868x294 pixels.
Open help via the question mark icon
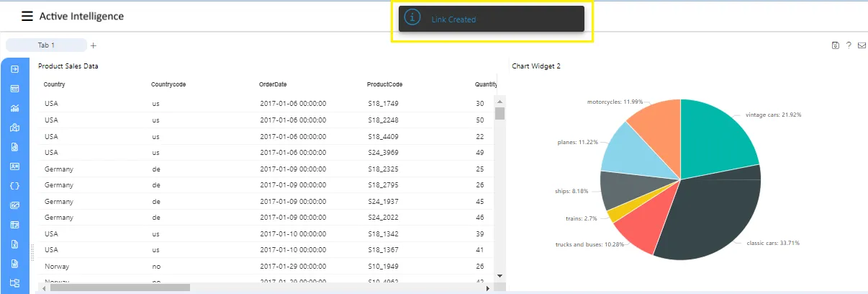[x=849, y=45]
